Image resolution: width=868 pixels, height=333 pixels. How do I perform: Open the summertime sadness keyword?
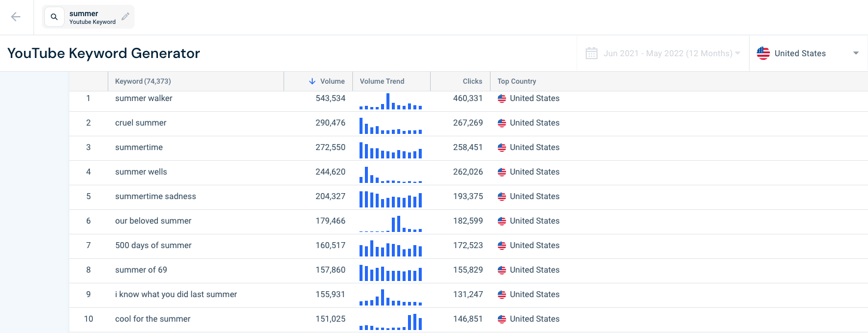156,197
